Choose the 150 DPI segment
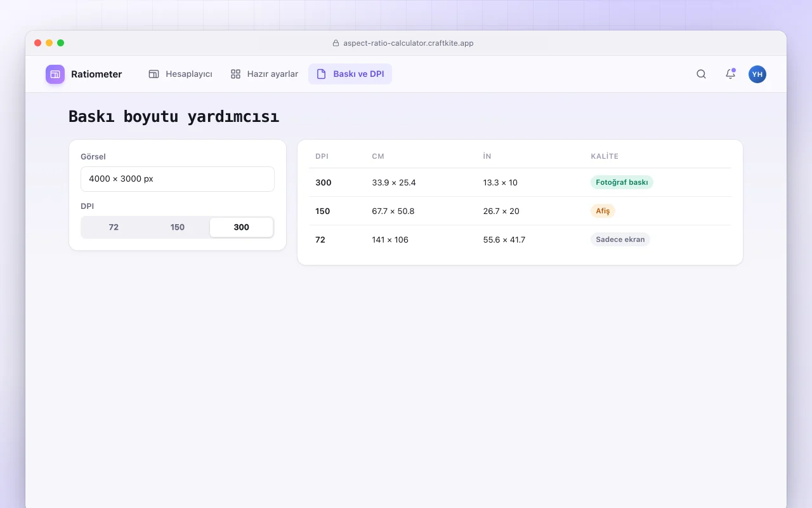Screen dimensions: 812x508 [x=178, y=227]
